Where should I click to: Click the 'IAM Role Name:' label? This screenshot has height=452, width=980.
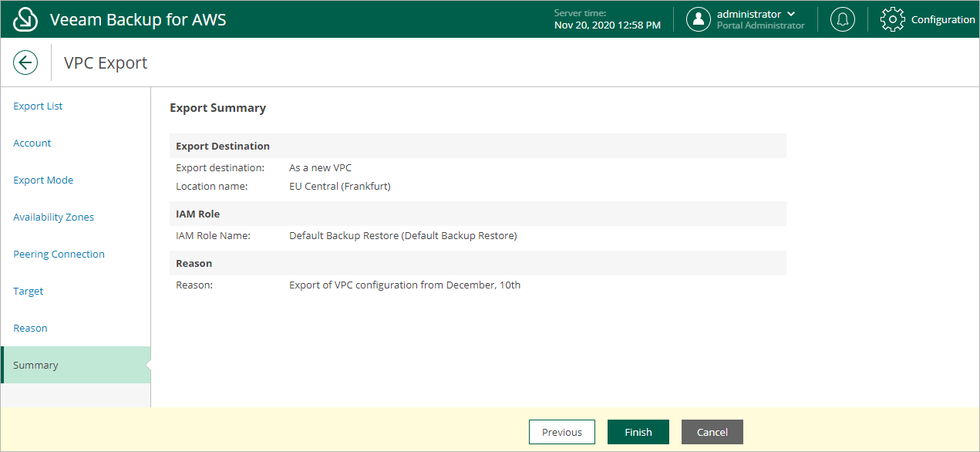click(214, 235)
